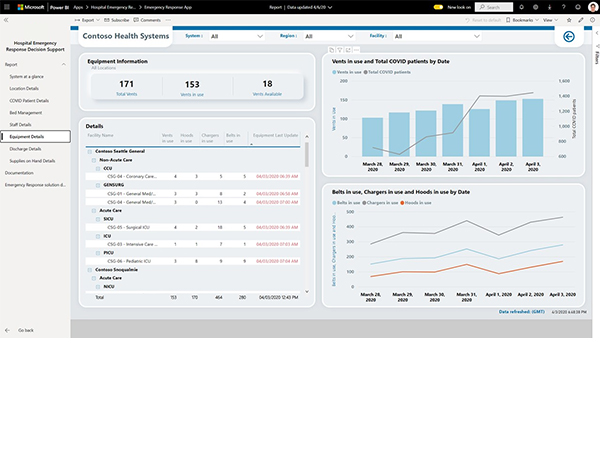Click the info icon beside pencil

click(x=592, y=20)
